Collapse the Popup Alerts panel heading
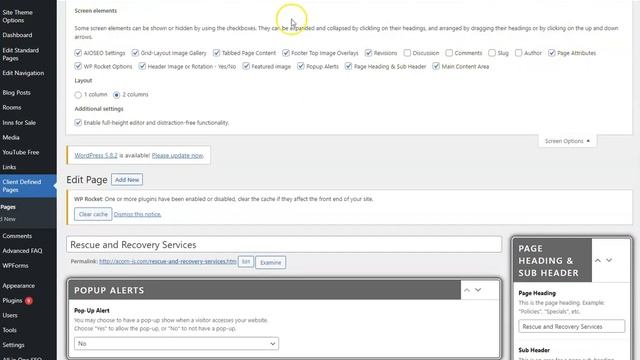 click(264, 290)
